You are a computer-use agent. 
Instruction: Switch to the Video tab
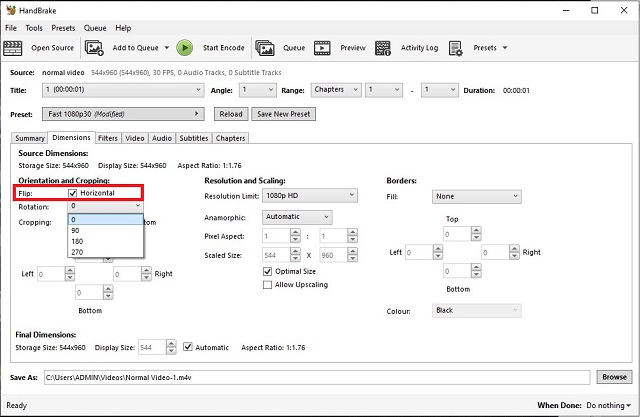point(135,138)
